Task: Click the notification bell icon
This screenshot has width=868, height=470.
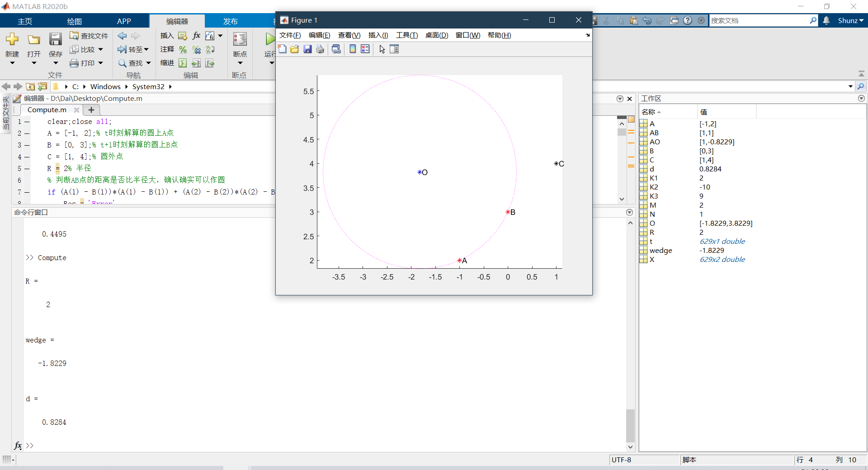Action: (x=826, y=20)
